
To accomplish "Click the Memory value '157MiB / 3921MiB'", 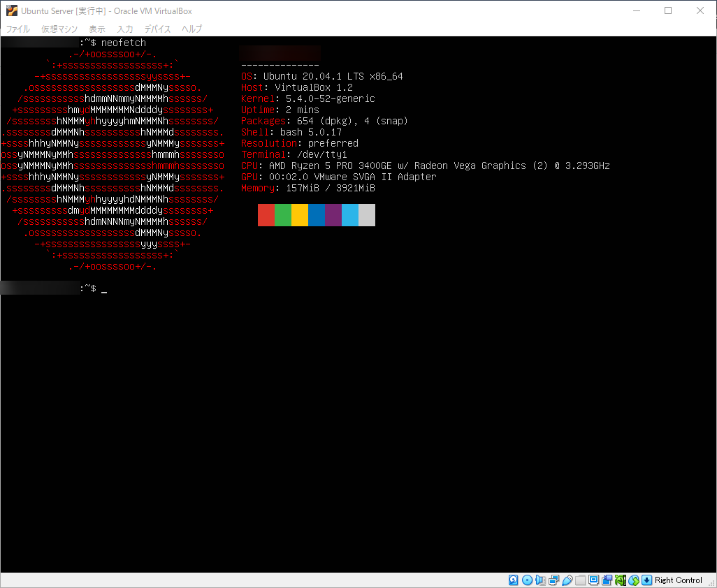I will 331,188.
